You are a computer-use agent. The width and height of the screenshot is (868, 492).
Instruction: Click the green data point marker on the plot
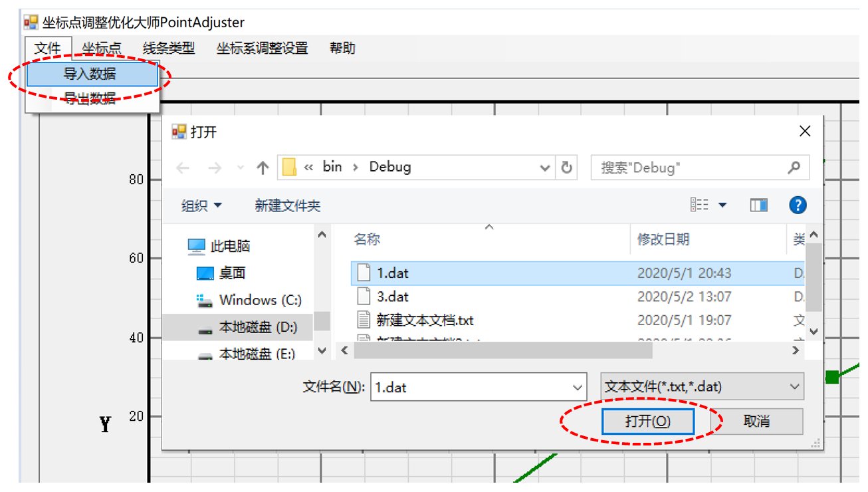tap(832, 377)
